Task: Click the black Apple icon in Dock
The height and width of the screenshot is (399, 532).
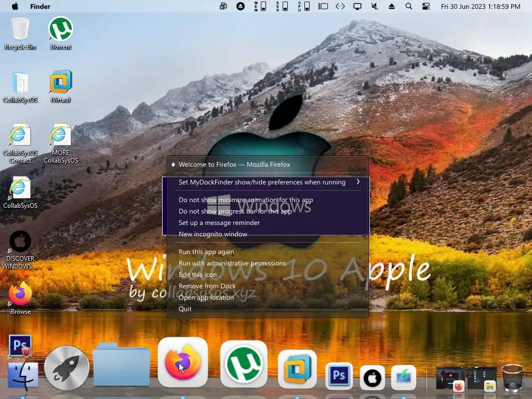Action: (372, 378)
